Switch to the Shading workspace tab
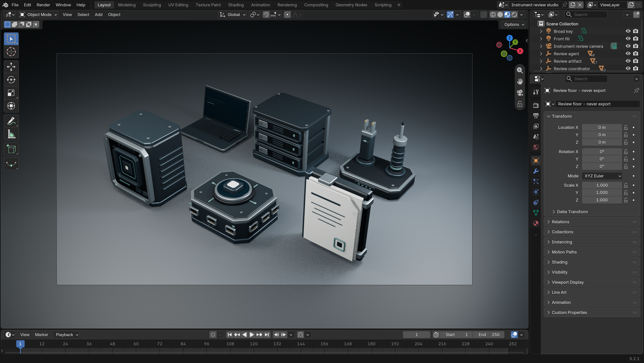644x363 pixels. tap(236, 5)
